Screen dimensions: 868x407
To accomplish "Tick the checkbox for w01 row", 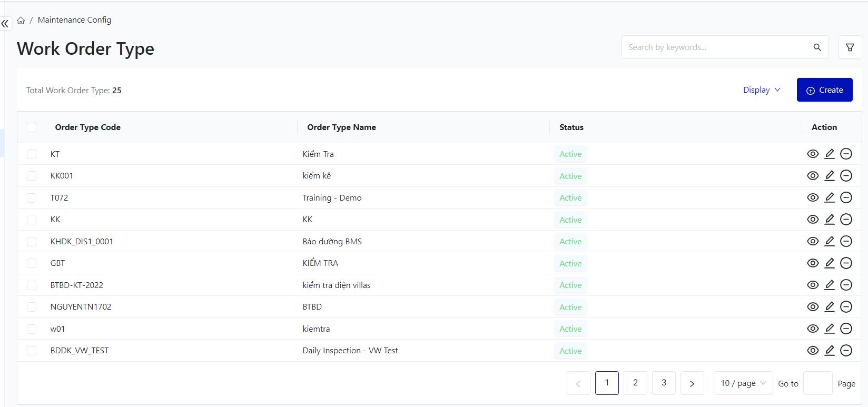I will [32, 329].
